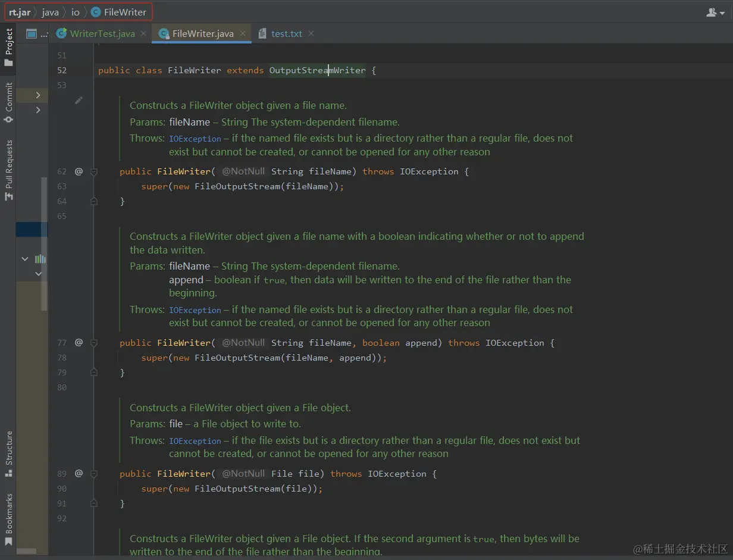Screen dimensions: 733x560
Task: Open the Bookmarks tool window
Action: tap(8, 520)
